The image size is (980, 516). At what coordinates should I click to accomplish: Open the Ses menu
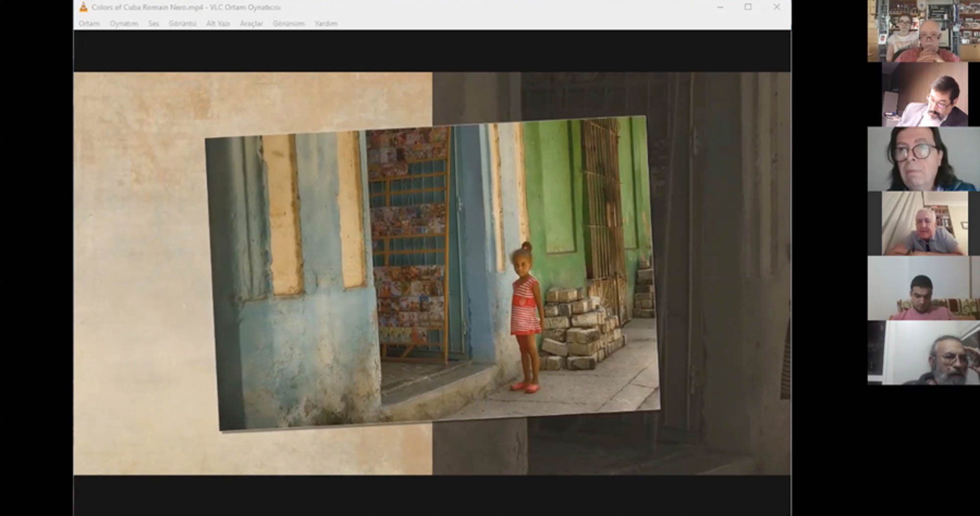click(153, 24)
